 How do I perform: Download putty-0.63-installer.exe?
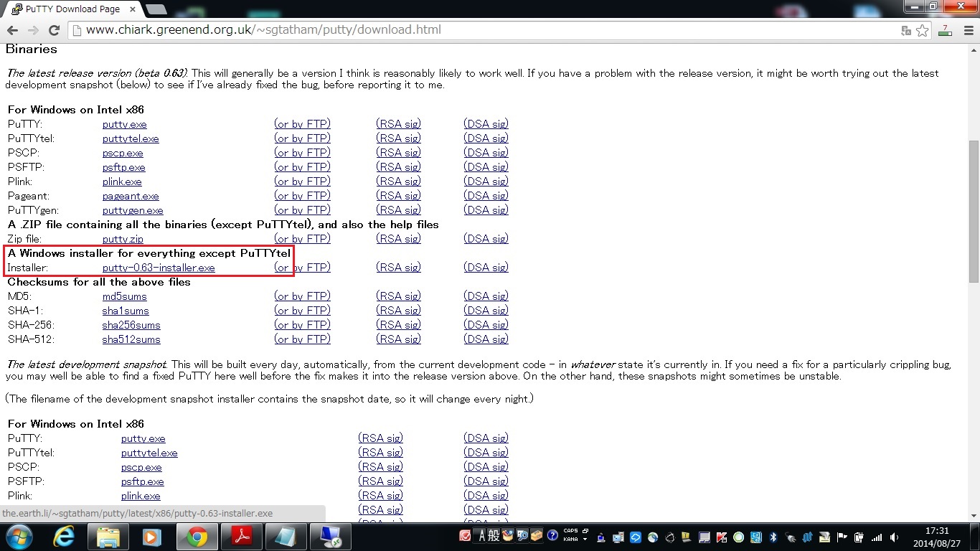pos(159,268)
